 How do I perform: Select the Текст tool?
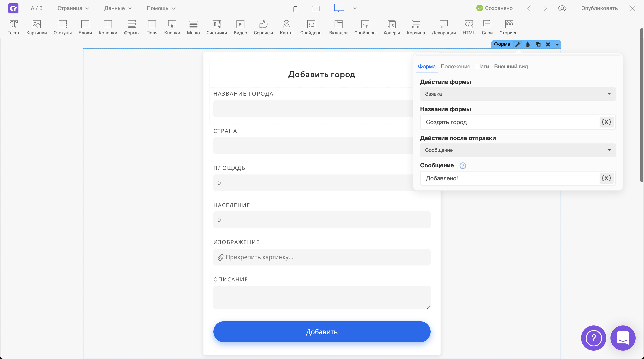13,27
